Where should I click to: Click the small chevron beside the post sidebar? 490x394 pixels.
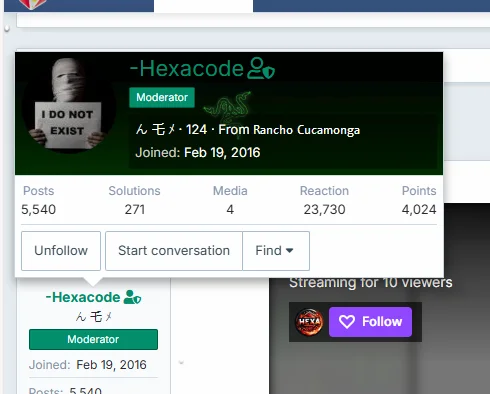click(181, 362)
